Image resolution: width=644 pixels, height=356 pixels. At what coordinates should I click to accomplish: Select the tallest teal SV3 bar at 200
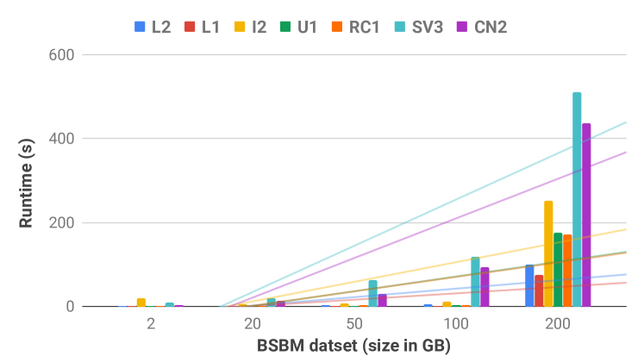[x=577, y=200]
